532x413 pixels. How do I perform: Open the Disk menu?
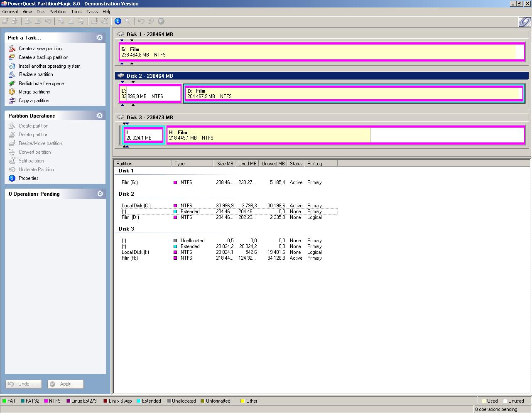41,12
